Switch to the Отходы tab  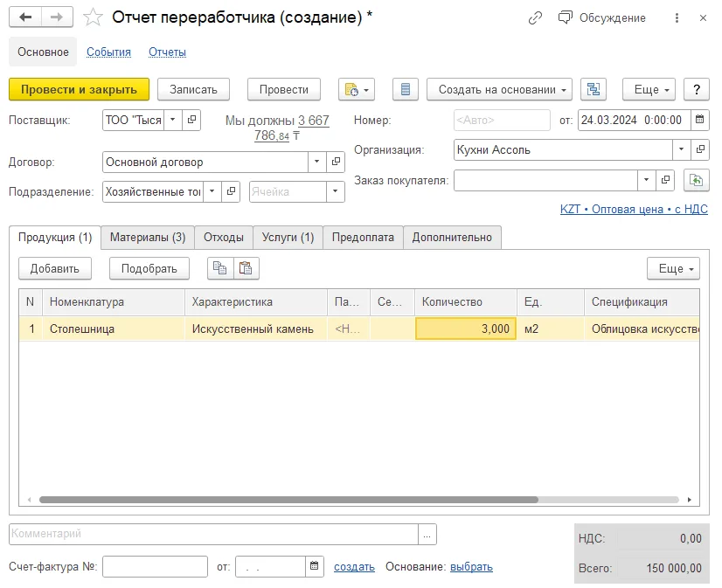click(x=223, y=238)
